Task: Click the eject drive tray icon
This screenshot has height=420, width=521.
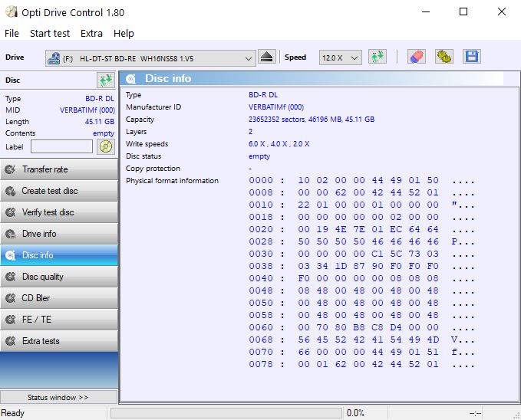Action: [266, 57]
